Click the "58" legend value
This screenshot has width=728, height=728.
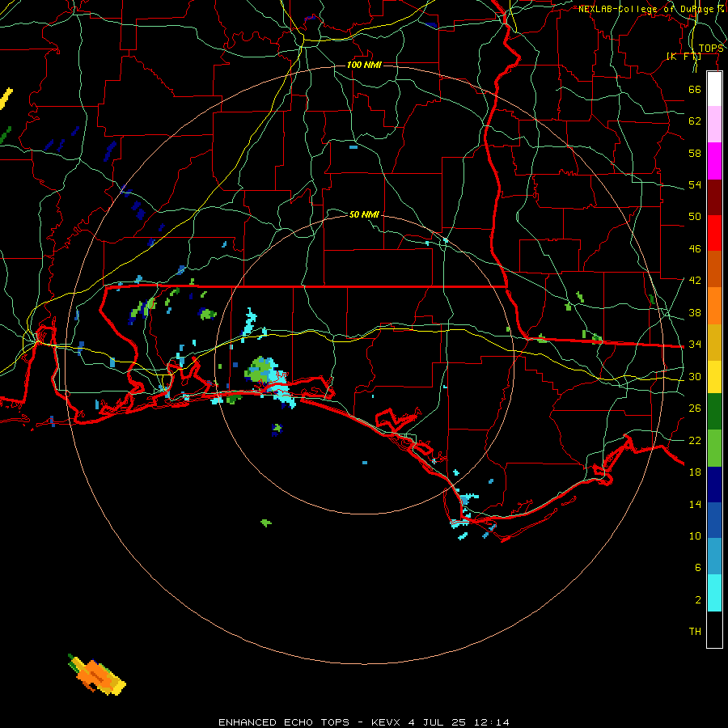(695, 153)
